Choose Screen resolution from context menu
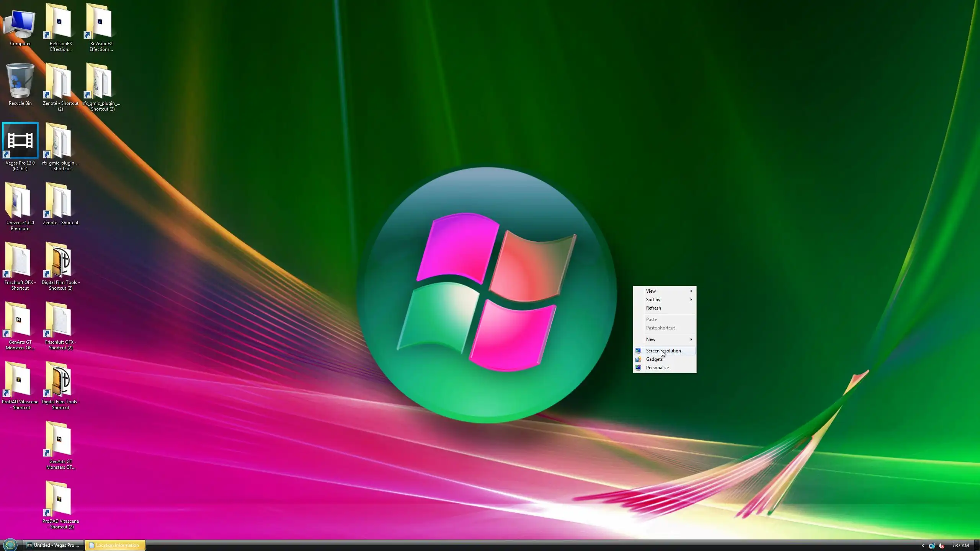The width and height of the screenshot is (980, 551). [663, 351]
